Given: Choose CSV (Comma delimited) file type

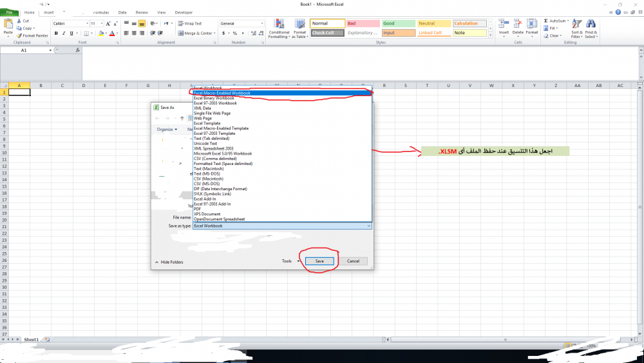Looking at the screenshot, I should click(282, 158).
